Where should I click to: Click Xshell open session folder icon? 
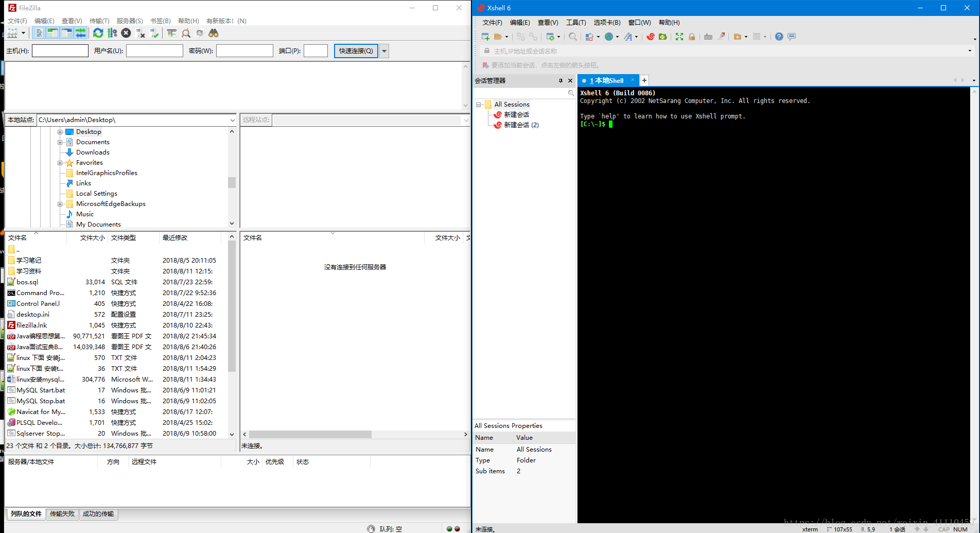(498, 37)
